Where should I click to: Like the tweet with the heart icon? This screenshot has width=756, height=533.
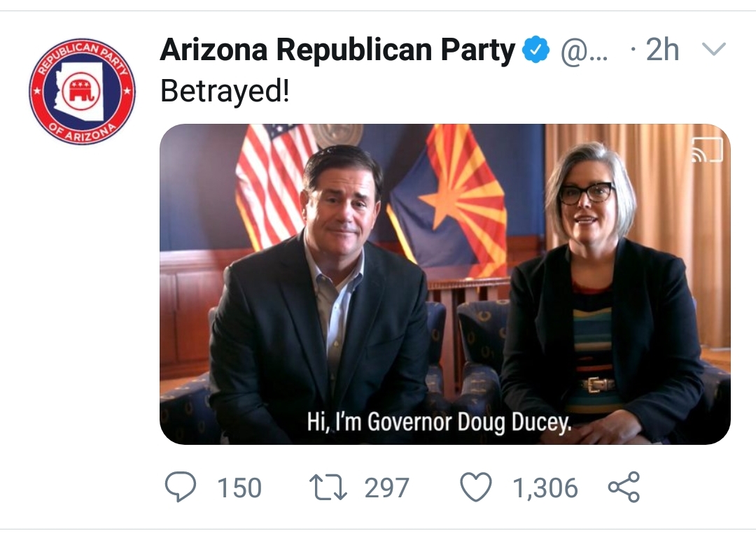point(476,487)
